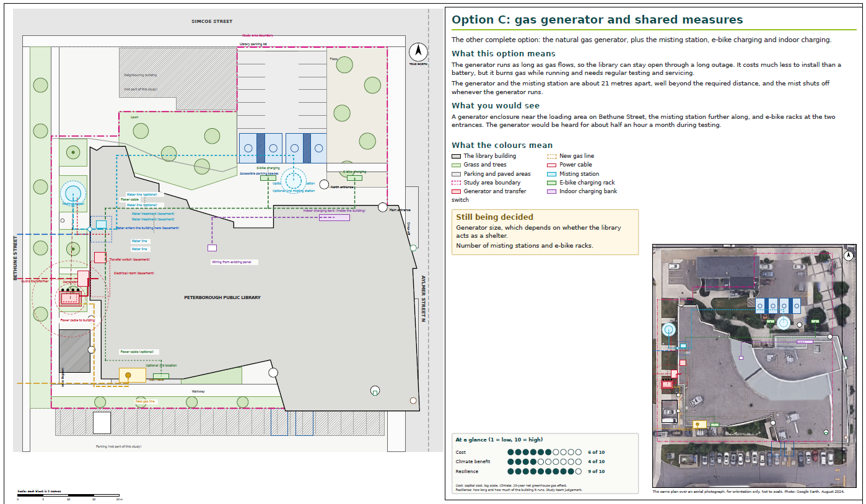
Task: Click the Main entrance circle marker
Action: click(383, 207)
